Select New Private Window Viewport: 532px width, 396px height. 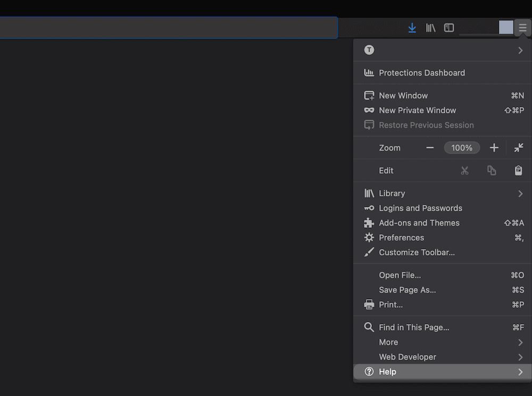(x=417, y=110)
